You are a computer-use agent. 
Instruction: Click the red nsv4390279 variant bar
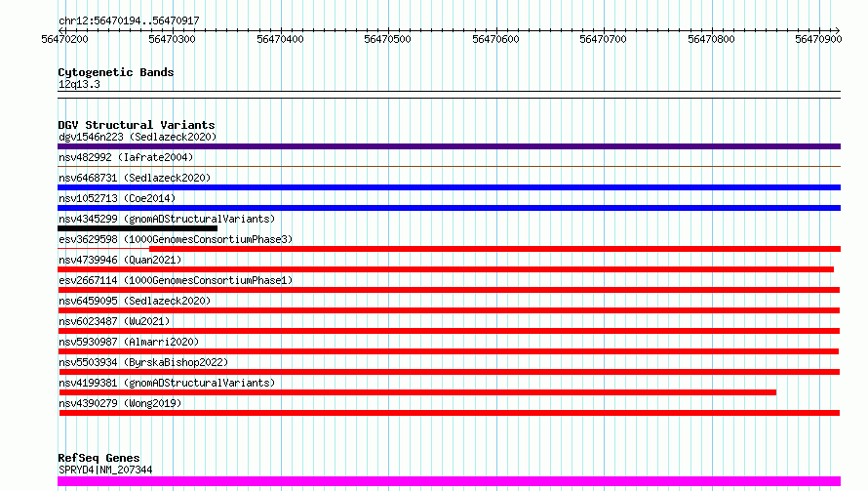(450, 413)
